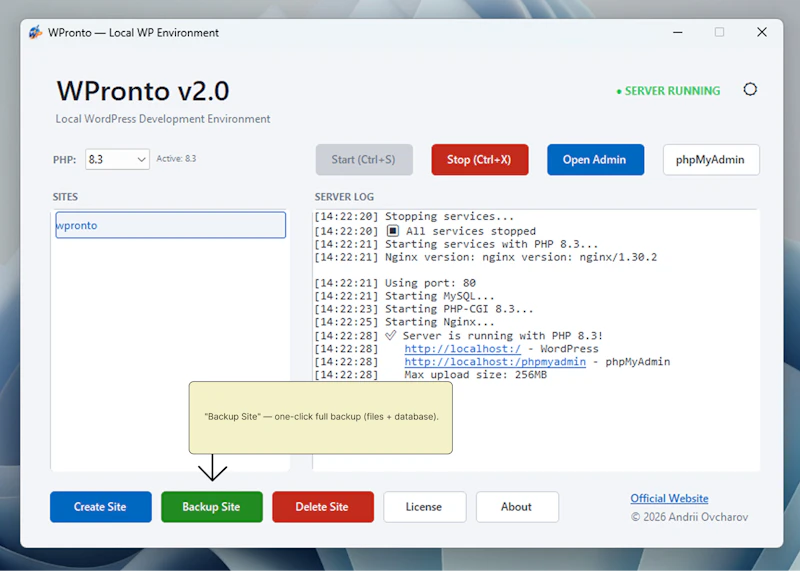This screenshot has height=571, width=800.
Task: Toggle the theme circle icon next to SERVER RUNNING
Action: (749, 90)
